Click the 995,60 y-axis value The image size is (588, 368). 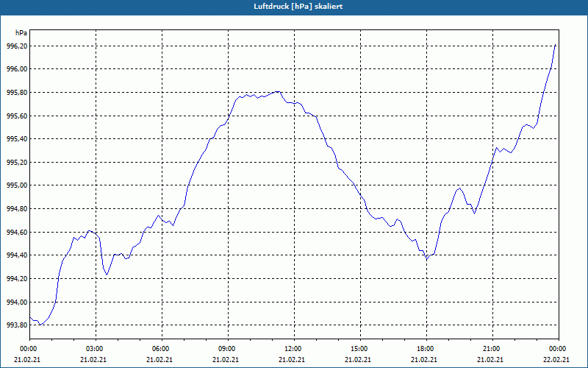(x=17, y=116)
